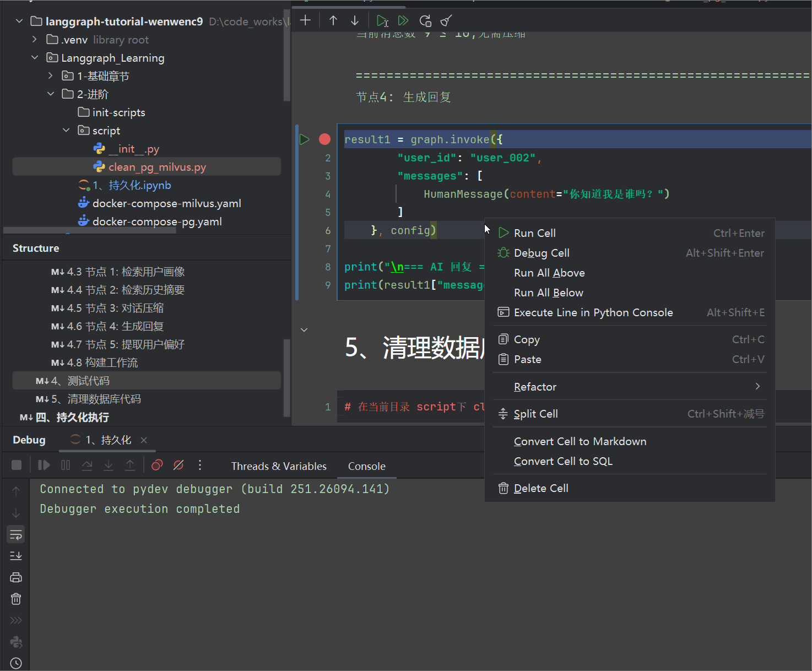Switch to Threads & Variables tab
This screenshot has width=812, height=671.
click(279, 466)
